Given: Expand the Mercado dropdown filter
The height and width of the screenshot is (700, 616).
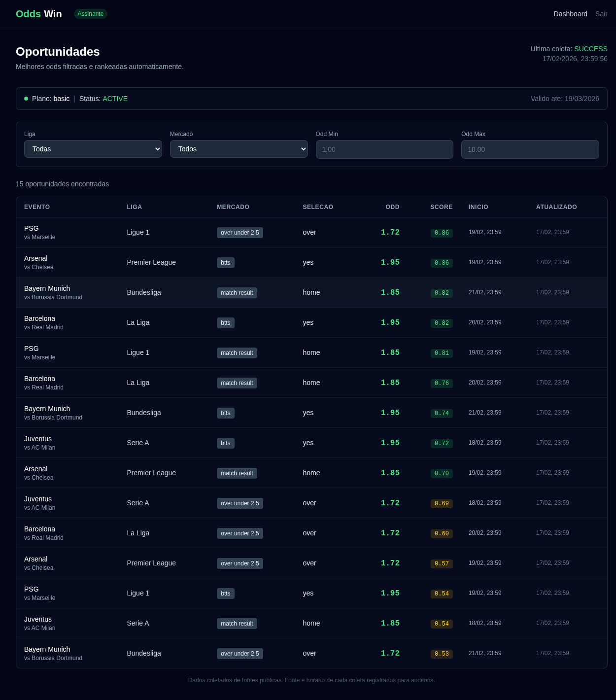Looking at the screenshot, I should click(x=239, y=149).
